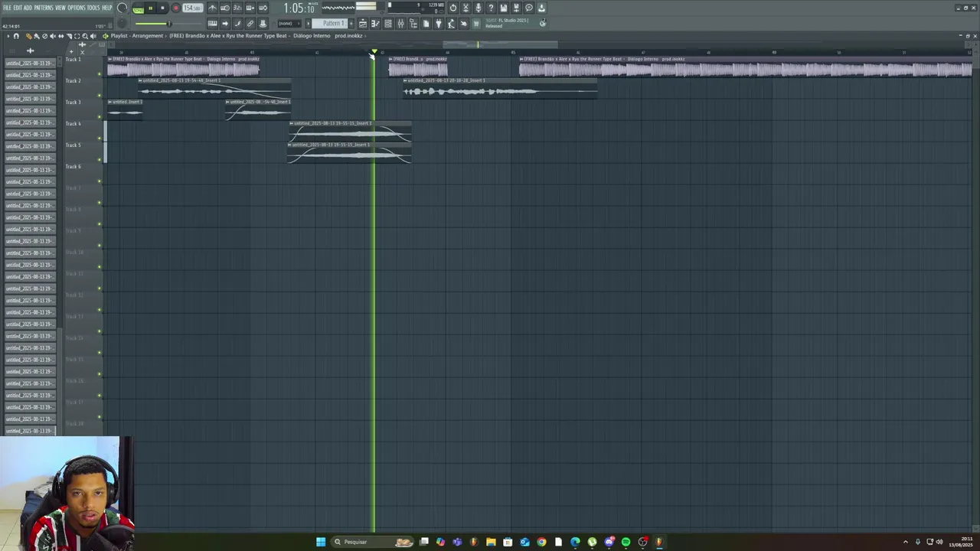
Task: Open Windows Start button in taskbar
Action: (321, 542)
